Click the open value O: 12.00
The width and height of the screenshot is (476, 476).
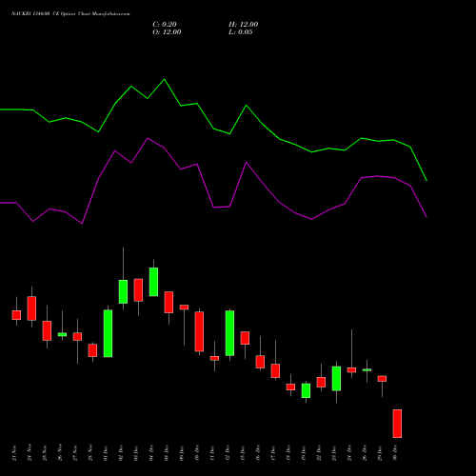click(167, 32)
